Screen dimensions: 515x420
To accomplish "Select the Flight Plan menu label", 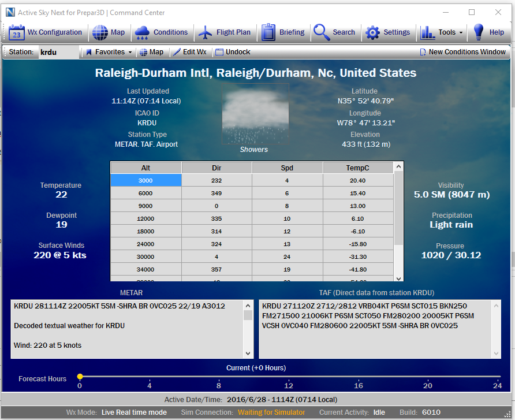I will click(x=233, y=32).
